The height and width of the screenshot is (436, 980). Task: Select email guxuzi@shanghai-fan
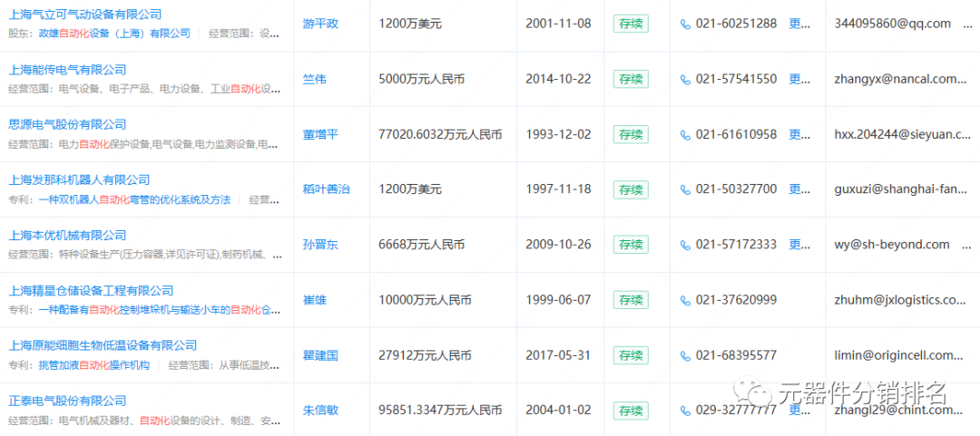901,189
